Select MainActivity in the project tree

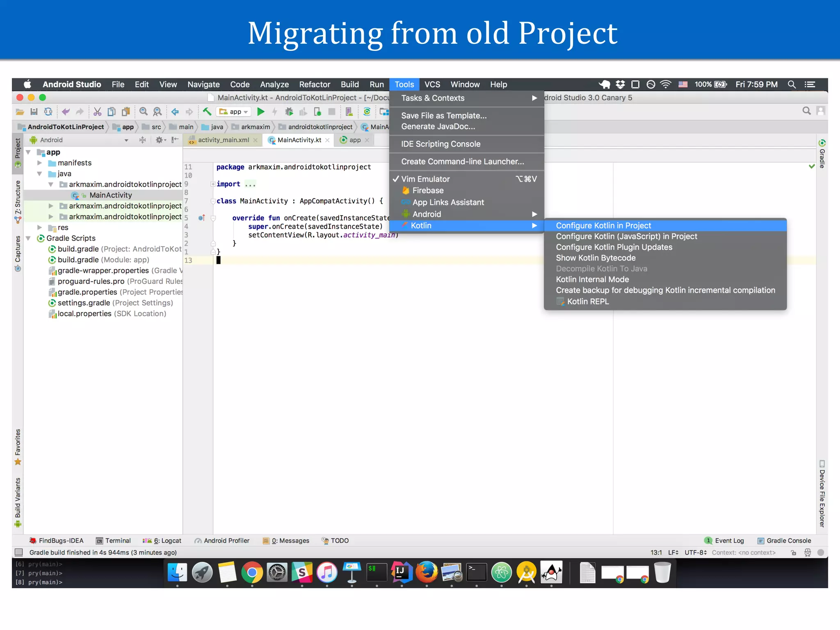[x=103, y=195]
